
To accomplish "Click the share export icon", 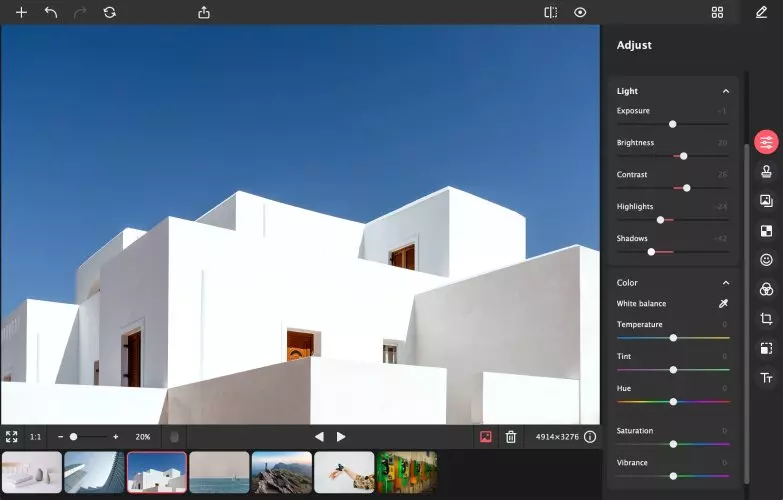I will pos(204,12).
